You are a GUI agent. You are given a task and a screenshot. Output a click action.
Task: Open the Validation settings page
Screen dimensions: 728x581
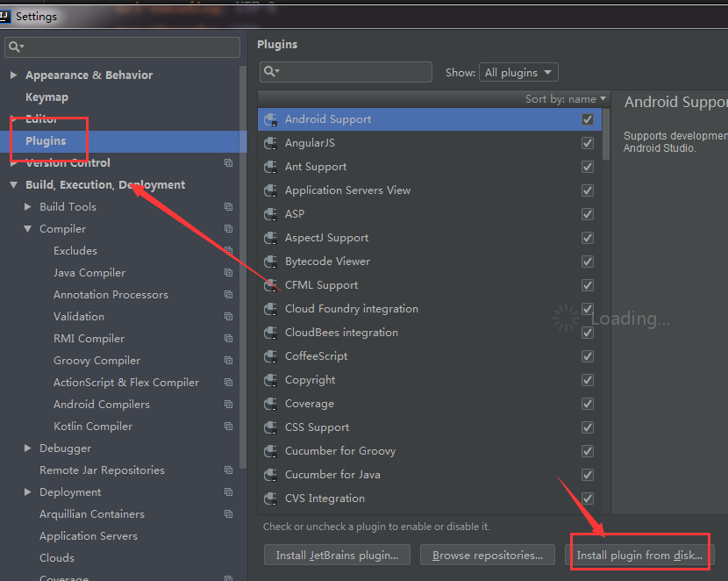click(79, 317)
